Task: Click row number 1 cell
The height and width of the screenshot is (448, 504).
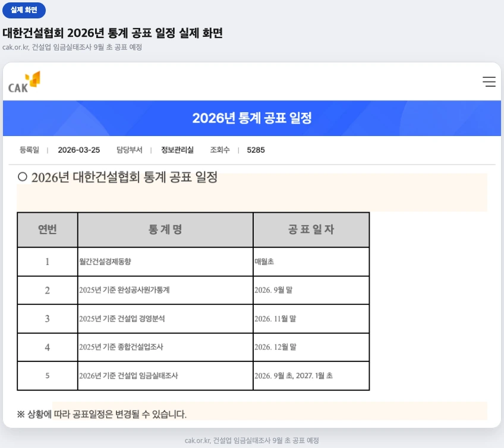Action: tap(48, 261)
